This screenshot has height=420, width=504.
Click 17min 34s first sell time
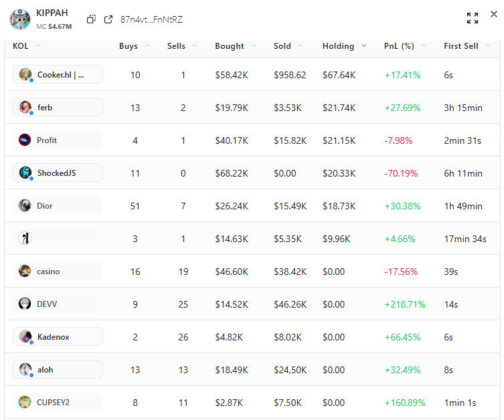(x=465, y=239)
